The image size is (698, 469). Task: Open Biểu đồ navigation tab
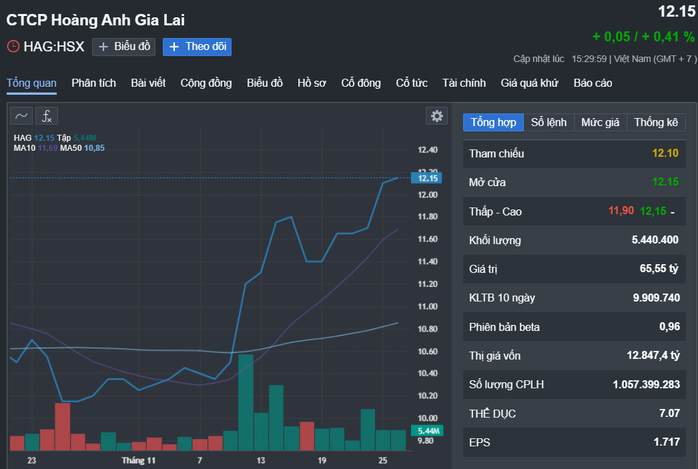point(265,83)
